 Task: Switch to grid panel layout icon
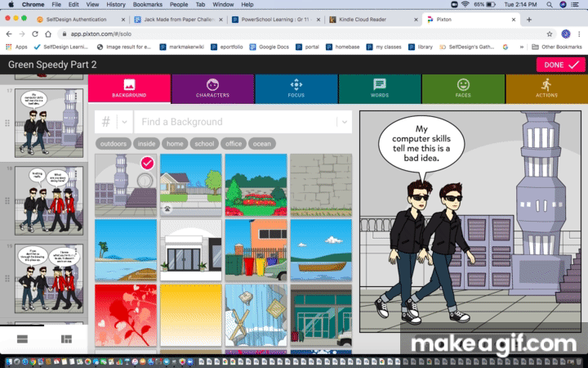point(66,339)
